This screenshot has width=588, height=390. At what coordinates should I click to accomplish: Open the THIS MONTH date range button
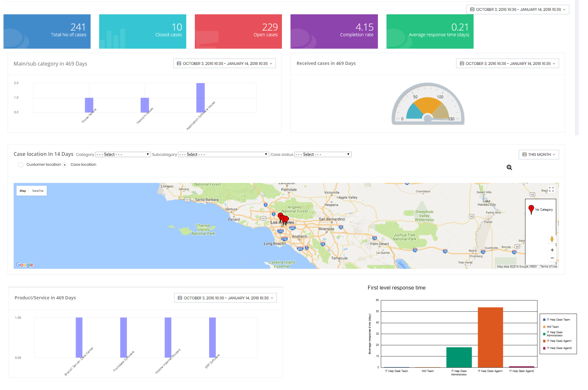[x=539, y=155]
